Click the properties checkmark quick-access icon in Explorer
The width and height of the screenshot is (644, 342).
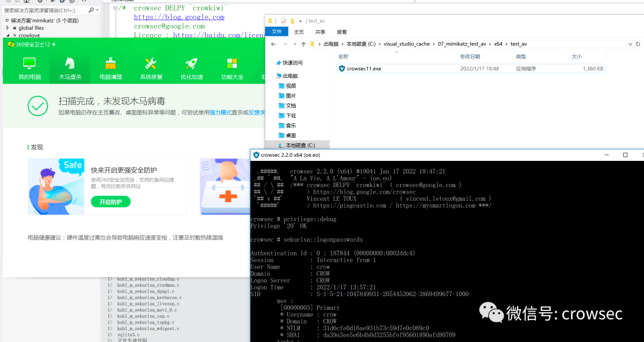coord(283,21)
